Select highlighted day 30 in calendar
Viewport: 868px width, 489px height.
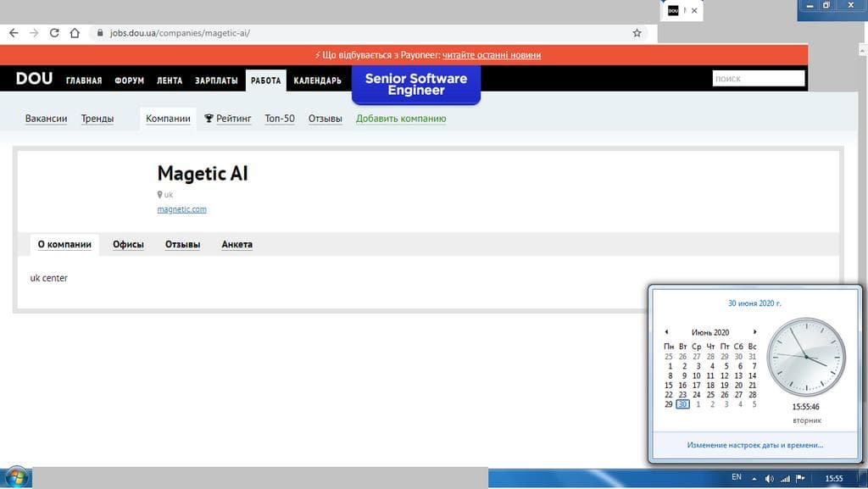(x=682, y=404)
